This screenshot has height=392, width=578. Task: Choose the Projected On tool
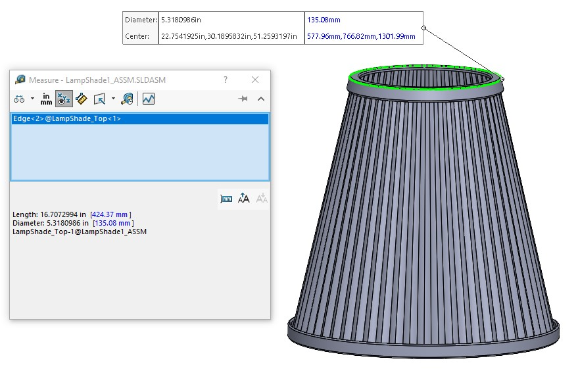(x=99, y=99)
